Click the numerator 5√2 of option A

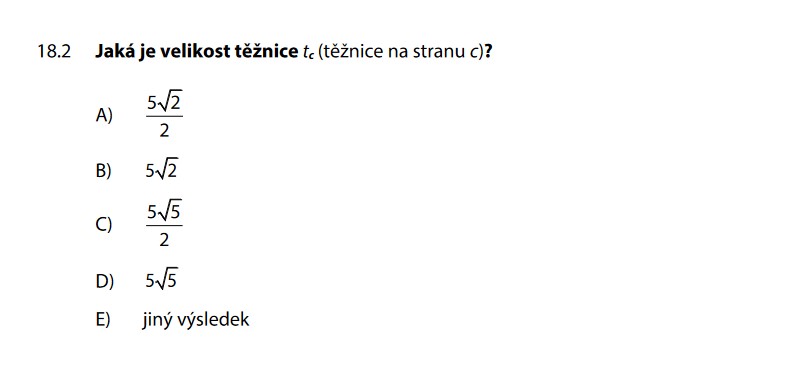164,104
